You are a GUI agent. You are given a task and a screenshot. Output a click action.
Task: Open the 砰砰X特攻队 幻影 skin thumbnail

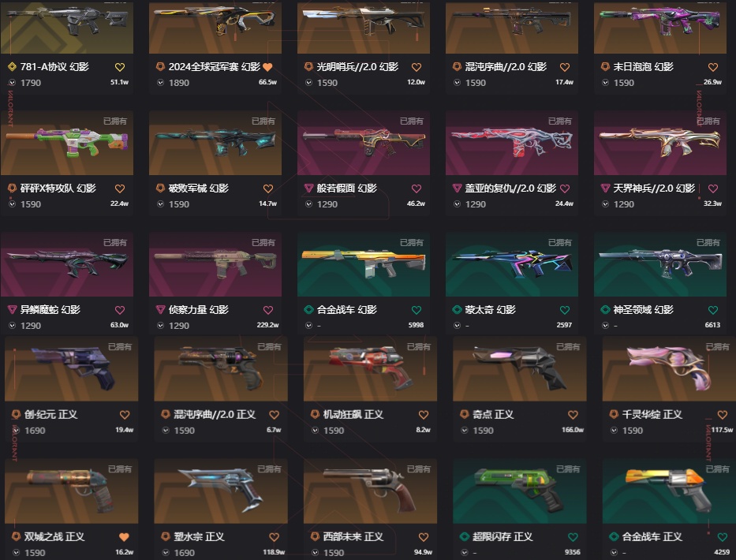tap(67, 144)
